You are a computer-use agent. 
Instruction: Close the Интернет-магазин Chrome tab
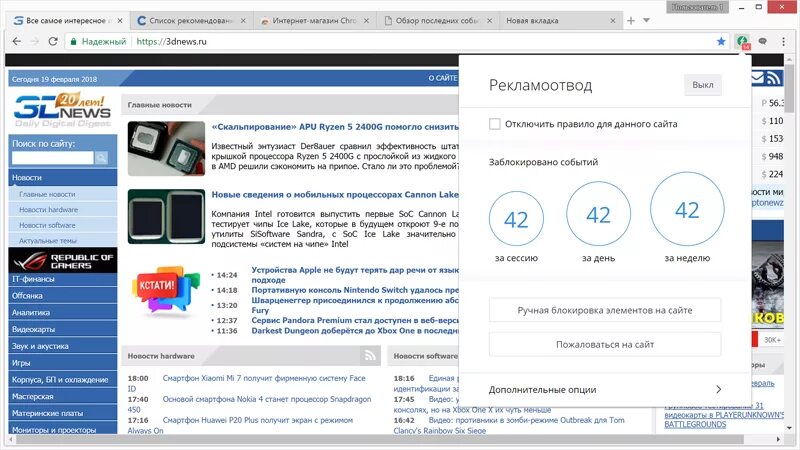tap(366, 20)
